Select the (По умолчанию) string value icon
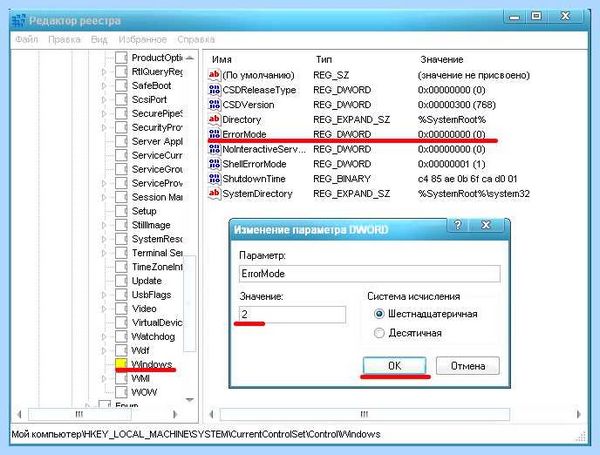The height and width of the screenshot is (455, 600). pos(214,75)
